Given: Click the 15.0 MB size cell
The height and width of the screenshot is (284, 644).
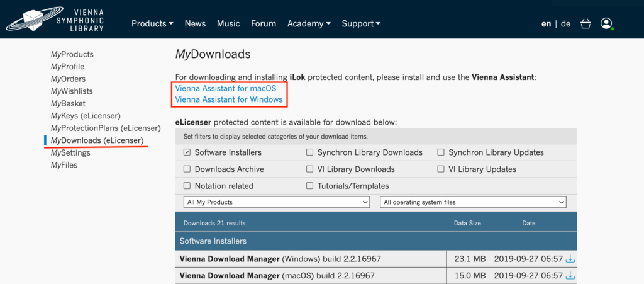Looking at the screenshot, I should (x=470, y=275).
